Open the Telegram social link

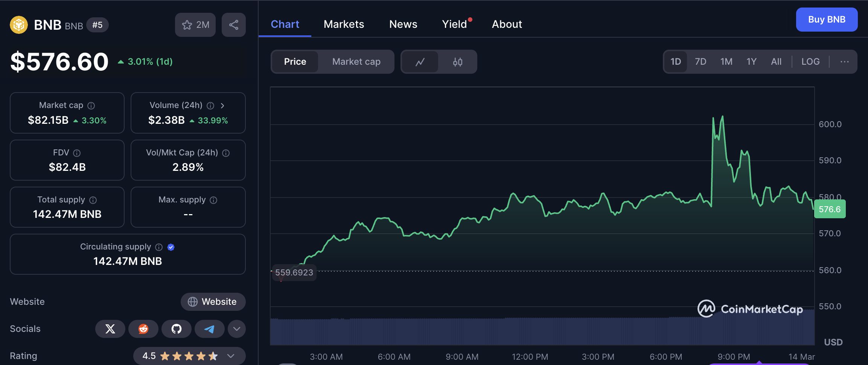click(209, 329)
